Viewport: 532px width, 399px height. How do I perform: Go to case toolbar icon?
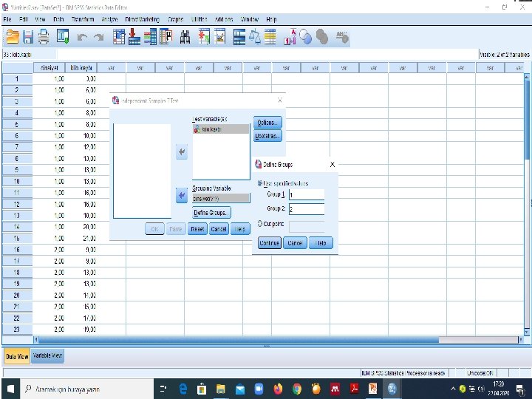[x=119, y=37]
